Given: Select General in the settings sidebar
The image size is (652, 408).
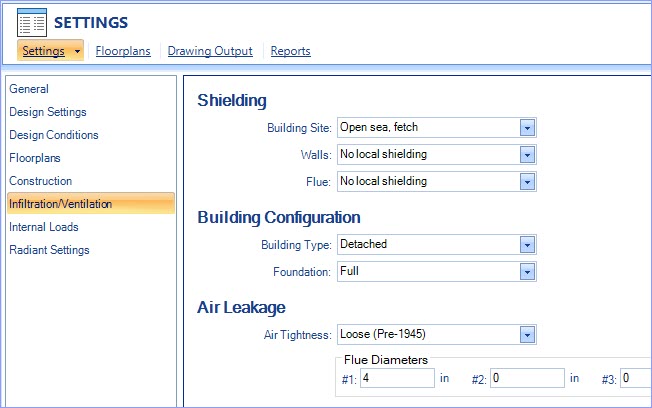Looking at the screenshot, I should click(x=29, y=89).
